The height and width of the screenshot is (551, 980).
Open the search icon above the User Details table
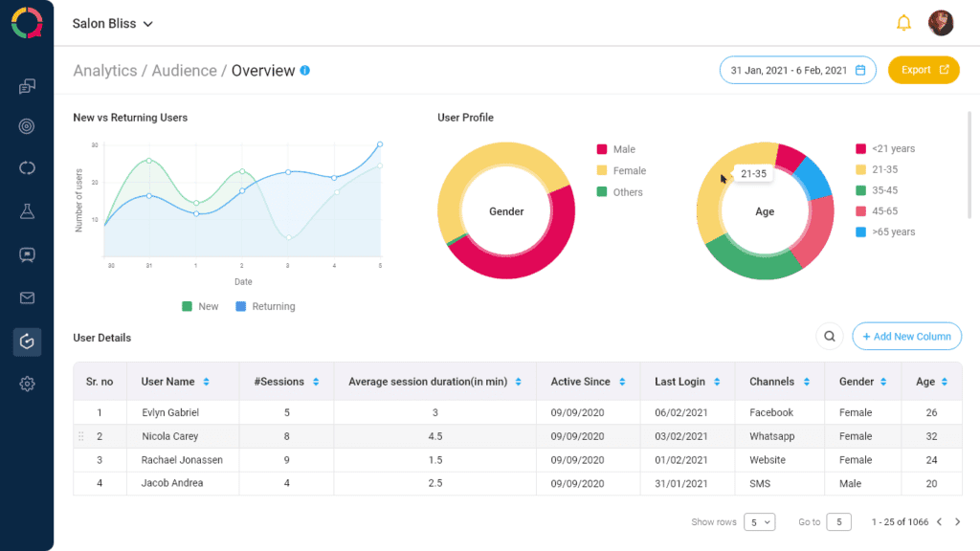coord(829,337)
